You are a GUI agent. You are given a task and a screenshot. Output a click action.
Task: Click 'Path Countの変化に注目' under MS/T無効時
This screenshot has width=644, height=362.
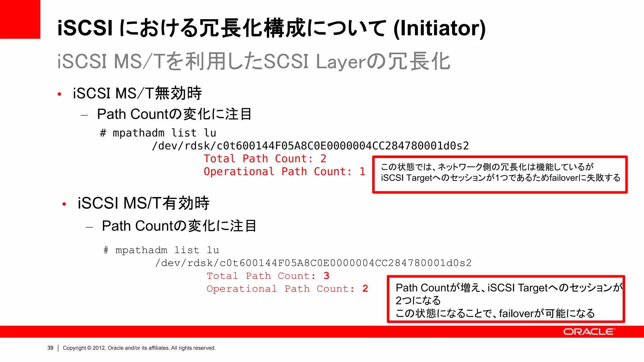tap(175, 114)
